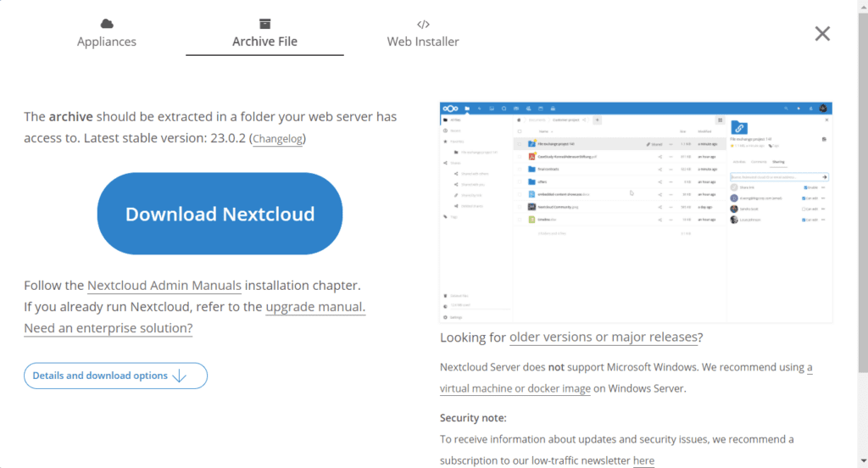Image resolution: width=868 pixels, height=468 pixels.
Task: Follow the newsletter 'here' link
Action: pos(644,461)
